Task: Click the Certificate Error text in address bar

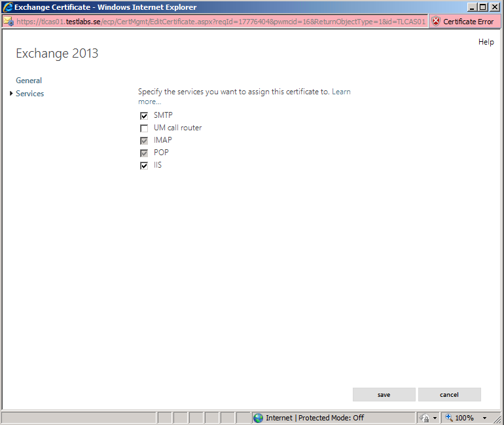Action: click(468, 22)
